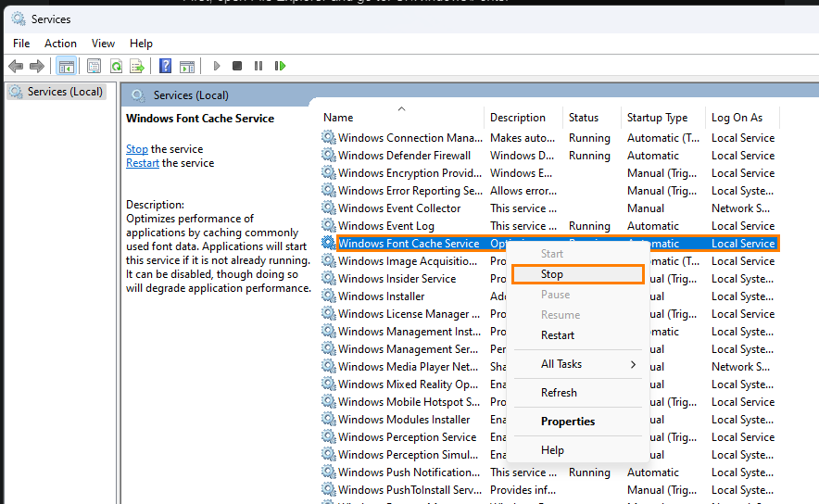This screenshot has height=504, width=819.
Task: Select the Windows Perception Service name
Action: pos(407,437)
